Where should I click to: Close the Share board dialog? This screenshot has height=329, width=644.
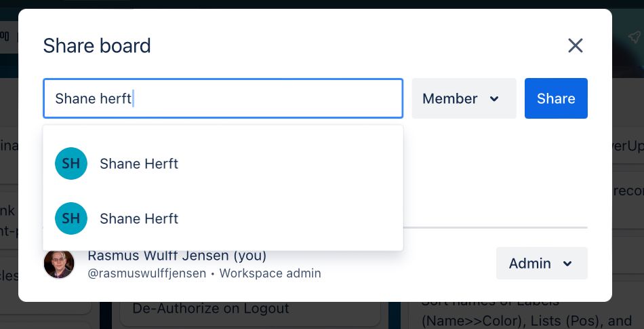pyautogui.click(x=575, y=46)
